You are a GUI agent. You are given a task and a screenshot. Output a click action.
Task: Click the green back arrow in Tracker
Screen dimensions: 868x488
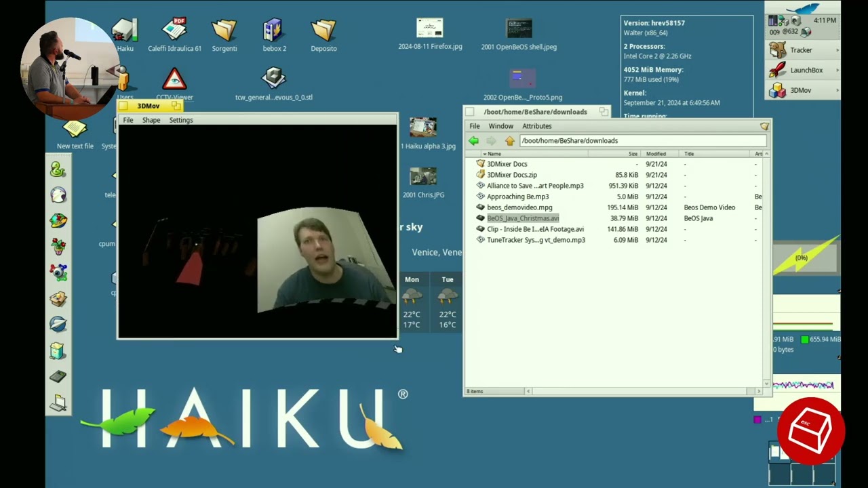coord(473,141)
